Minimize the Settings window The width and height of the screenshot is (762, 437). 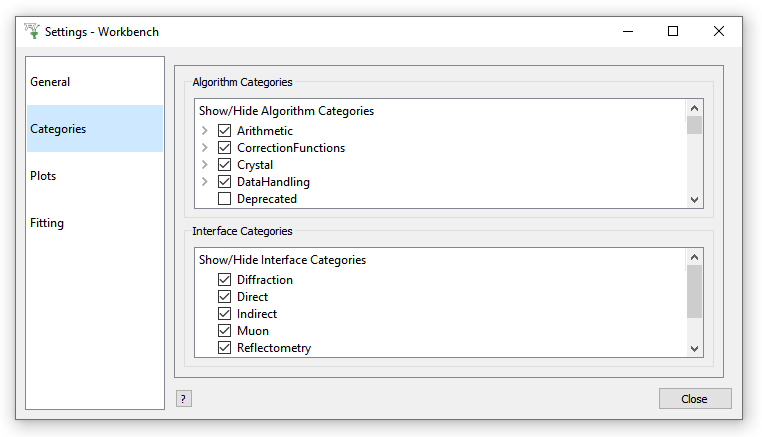point(627,31)
